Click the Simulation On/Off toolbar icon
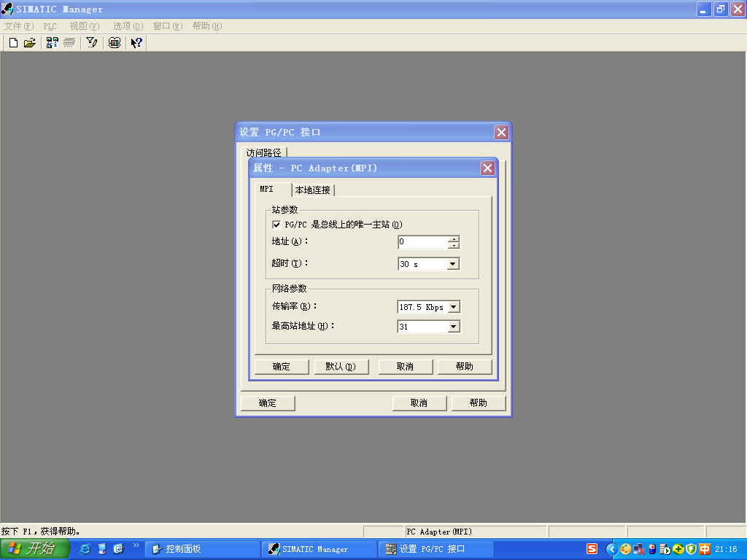The width and height of the screenshot is (747, 560). coord(115,43)
